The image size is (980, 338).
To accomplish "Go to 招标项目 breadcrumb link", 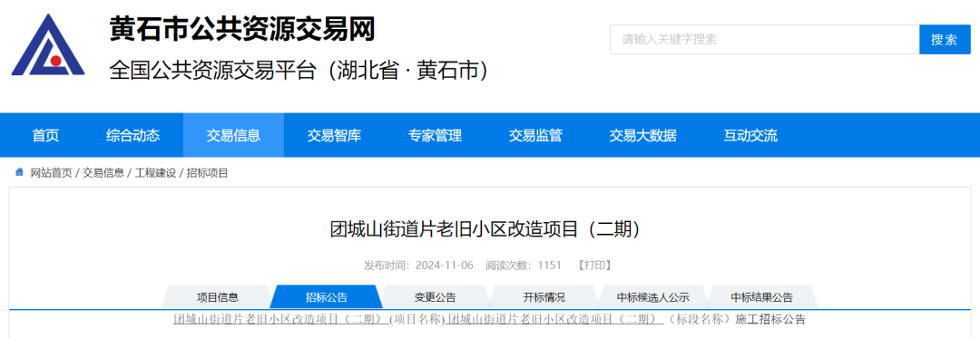I will tap(208, 173).
